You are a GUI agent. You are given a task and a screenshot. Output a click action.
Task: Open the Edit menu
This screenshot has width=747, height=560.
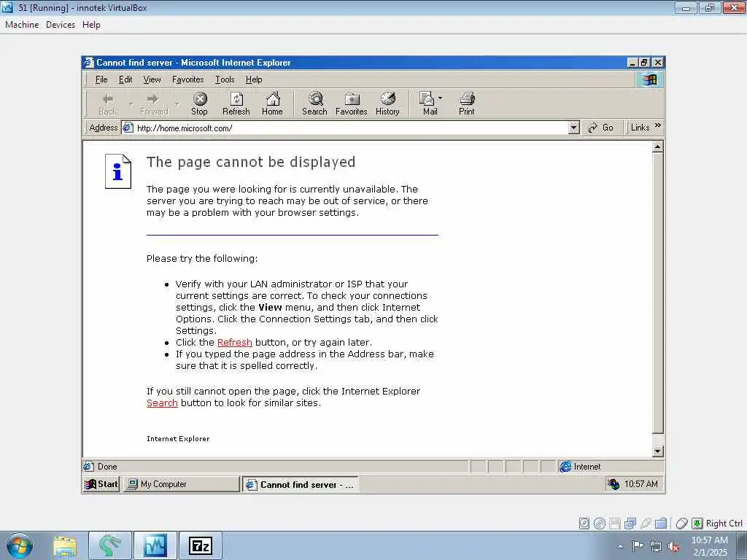pyautogui.click(x=125, y=79)
